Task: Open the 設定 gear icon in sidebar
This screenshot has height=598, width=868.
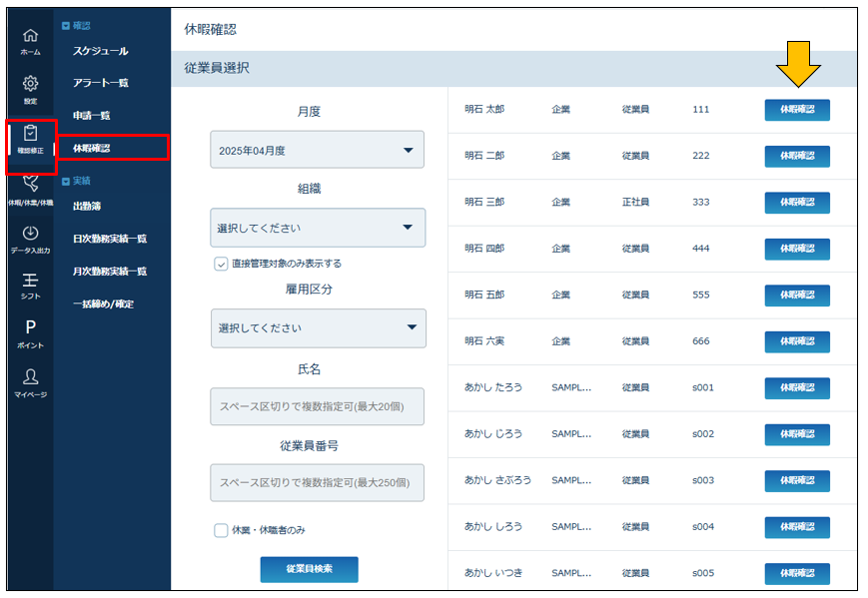Action: click(31, 88)
